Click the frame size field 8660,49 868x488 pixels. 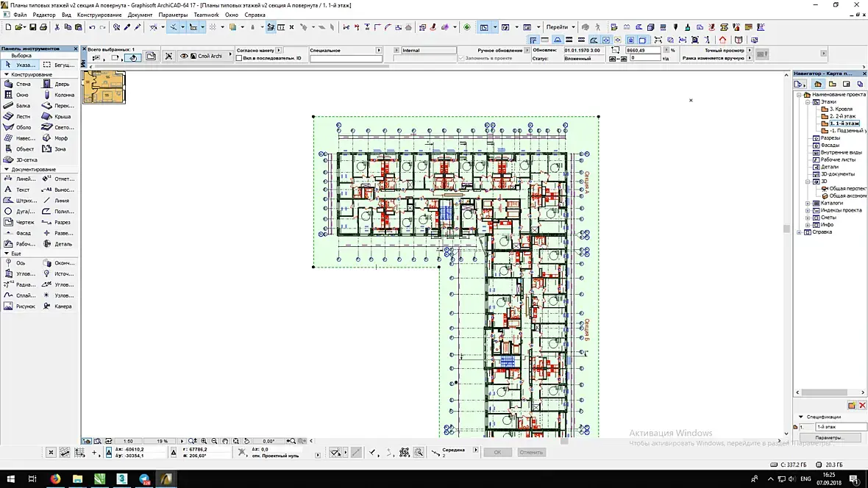click(643, 51)
